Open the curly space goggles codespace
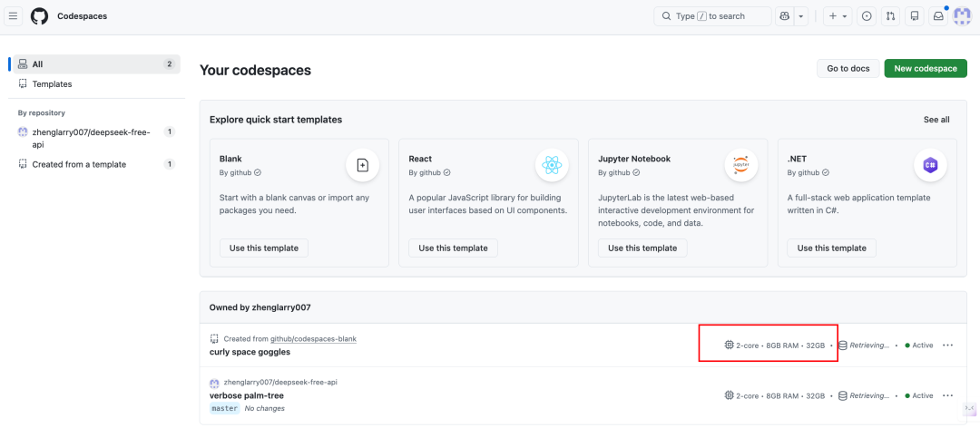 [x=250, y=352]
